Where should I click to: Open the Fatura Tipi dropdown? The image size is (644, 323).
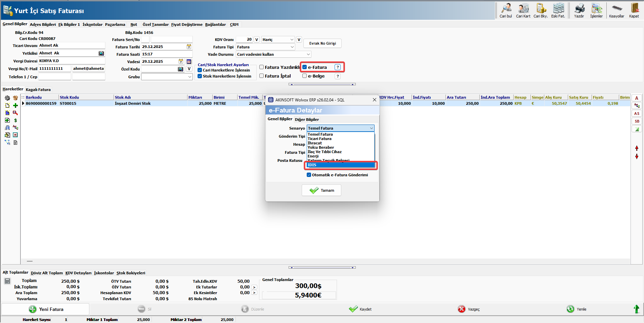292,47
